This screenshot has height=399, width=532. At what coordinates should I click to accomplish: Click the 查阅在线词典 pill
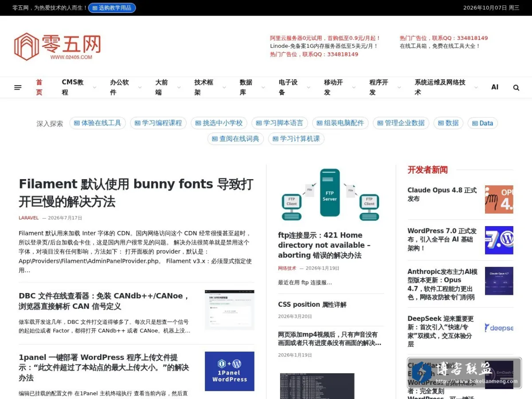click(235, 139)
